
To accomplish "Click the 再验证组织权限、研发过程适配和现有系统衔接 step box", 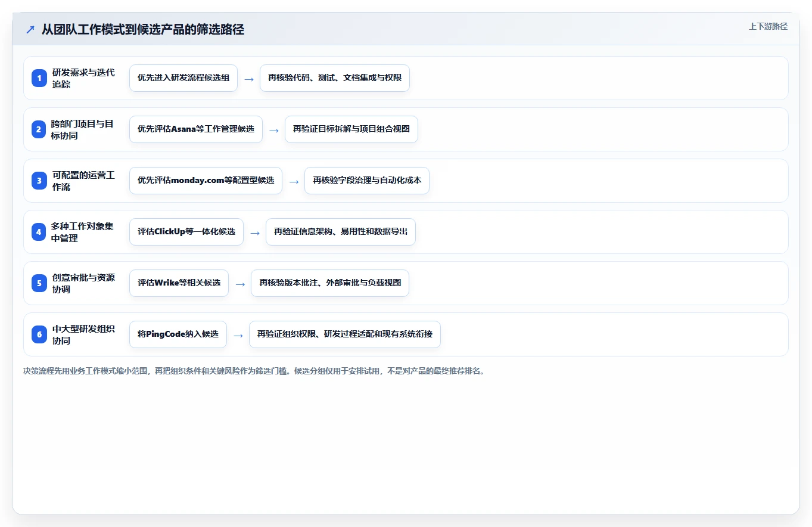I will click(x=345, y=334).
